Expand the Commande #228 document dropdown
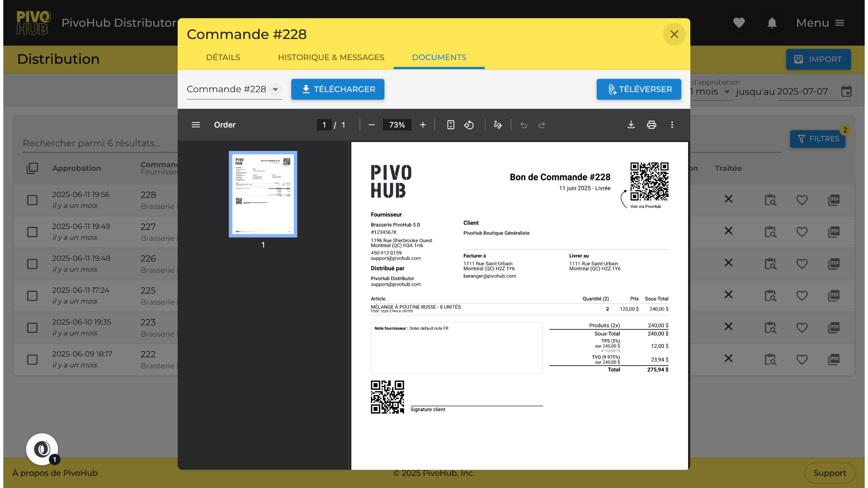 (275, 89)
